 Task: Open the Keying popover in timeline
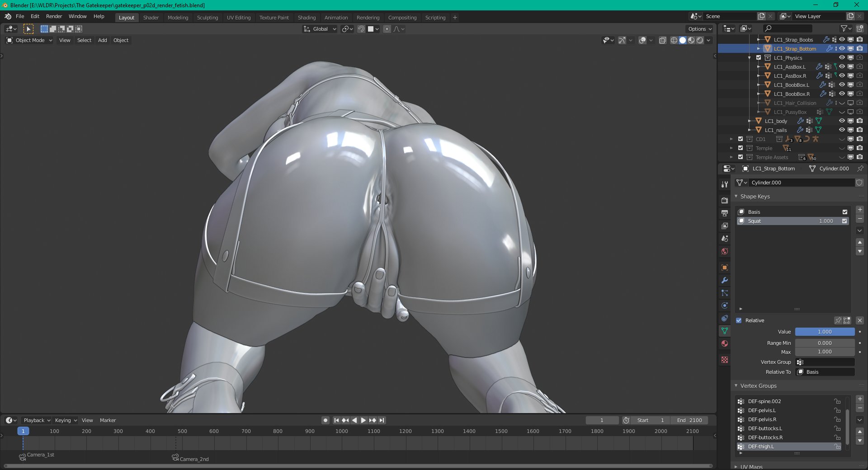[x=66, y=420]
